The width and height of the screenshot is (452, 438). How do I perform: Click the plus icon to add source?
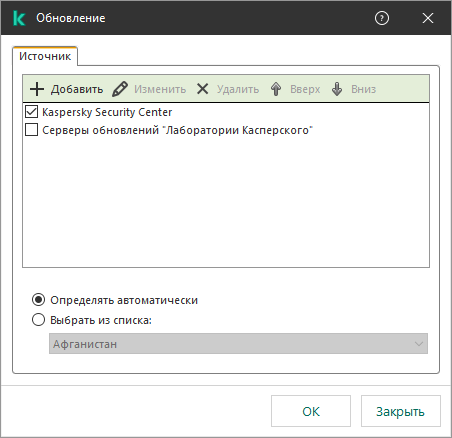[37, 89]
